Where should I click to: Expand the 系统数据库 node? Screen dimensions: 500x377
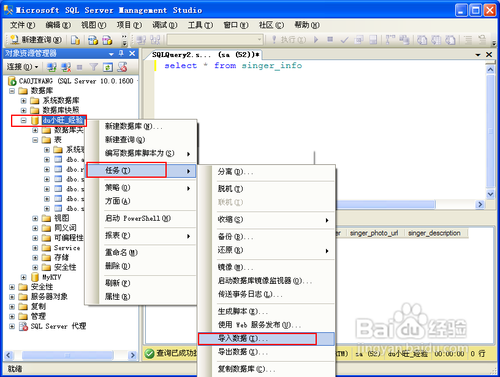(24, 100)
